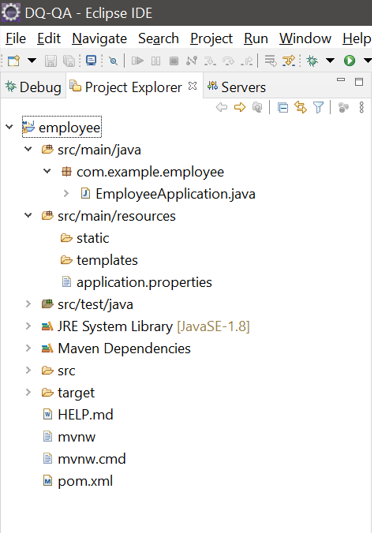Open the Run menu
The image size is (372, 533).
(x=256, y=38)
